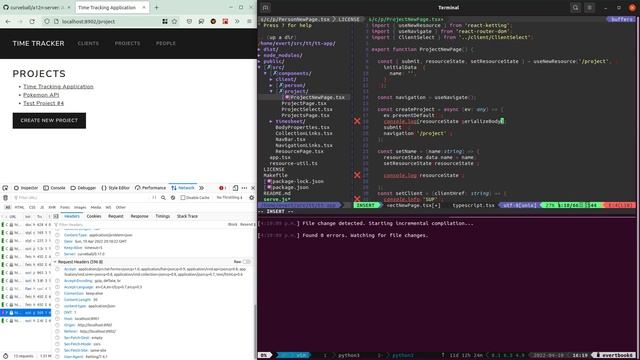
Task: Enable the Disable Cache checkbox
Action: pos(183,198)
